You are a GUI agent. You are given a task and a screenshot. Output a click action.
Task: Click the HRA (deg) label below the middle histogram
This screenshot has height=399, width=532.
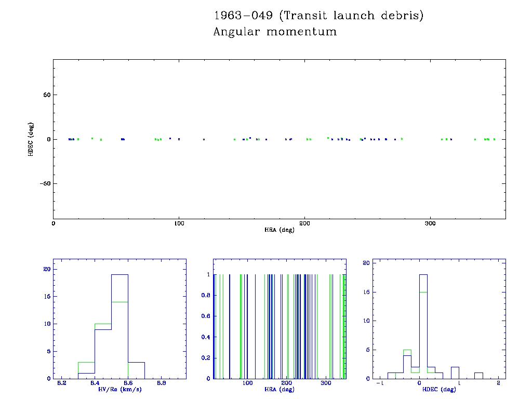pos(279,389)
